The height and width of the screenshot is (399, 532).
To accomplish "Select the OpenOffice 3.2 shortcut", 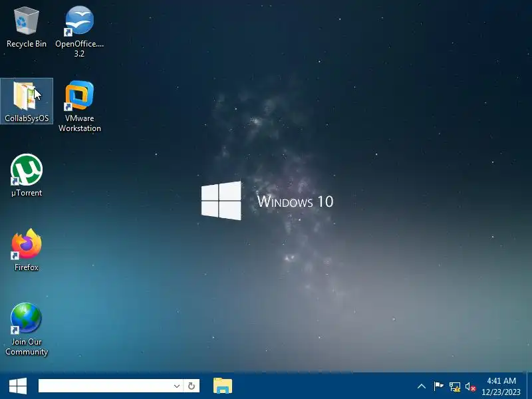I will click(79, 31).
